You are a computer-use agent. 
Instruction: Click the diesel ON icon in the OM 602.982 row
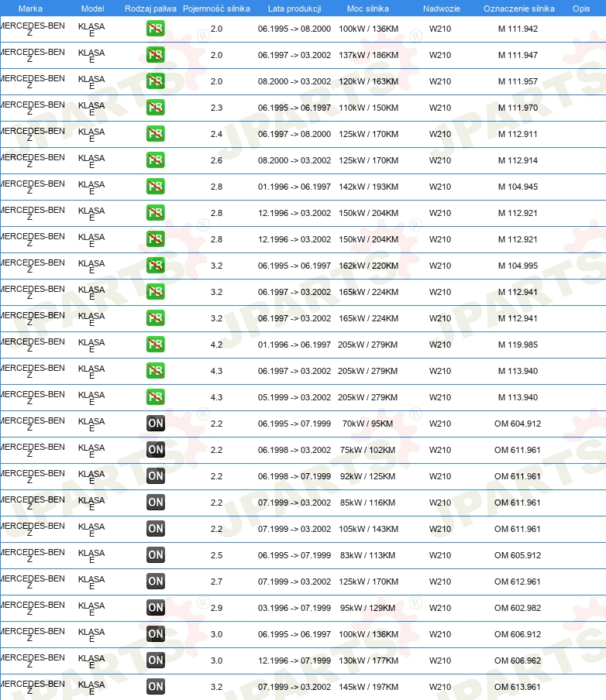[x=156, y=608]
